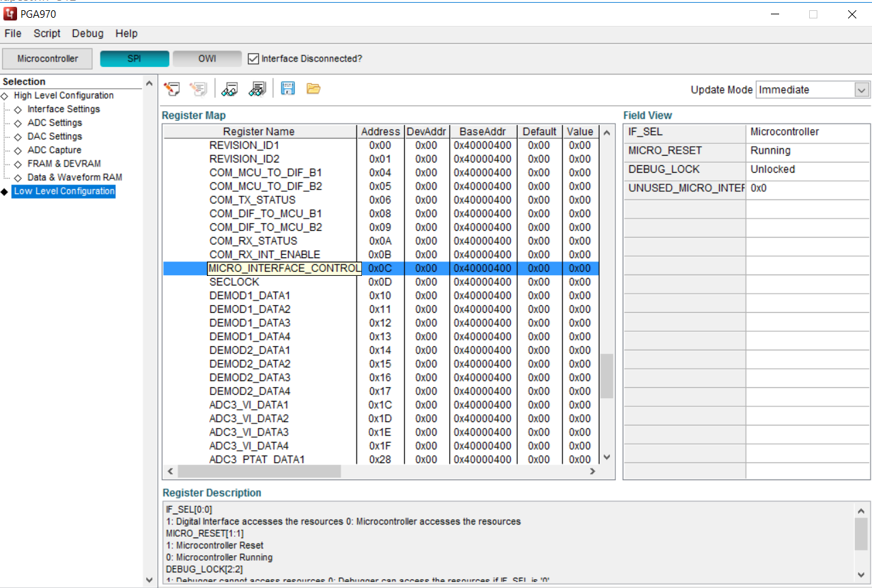Click the MICRO_RESET field value Running

(808, 150)
